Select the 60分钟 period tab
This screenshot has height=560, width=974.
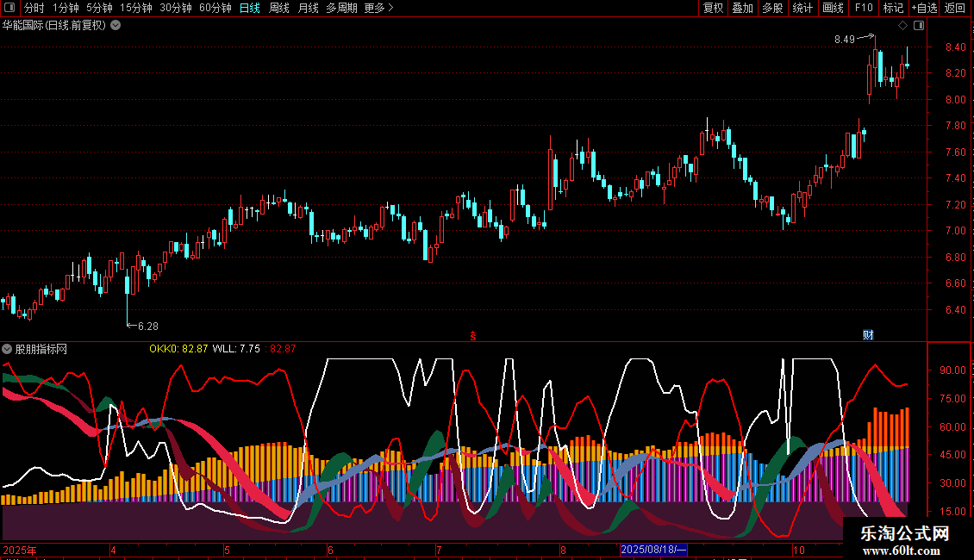click(215, 8)
